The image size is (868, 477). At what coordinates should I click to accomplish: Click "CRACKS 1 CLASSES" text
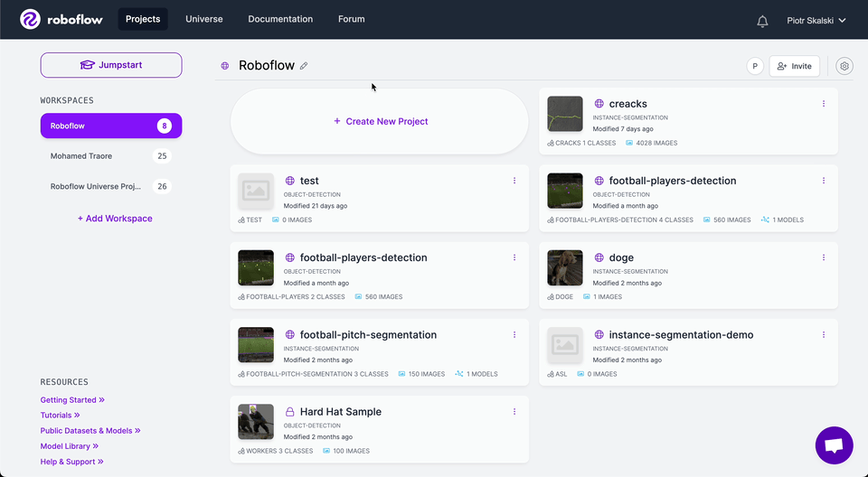586,143
